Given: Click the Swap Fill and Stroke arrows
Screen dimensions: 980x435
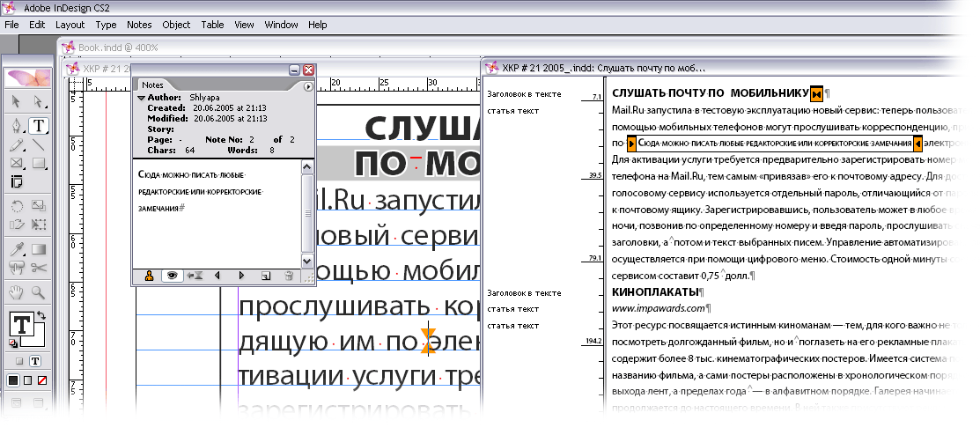Looking at the screenshot, I should coord(42,315).
